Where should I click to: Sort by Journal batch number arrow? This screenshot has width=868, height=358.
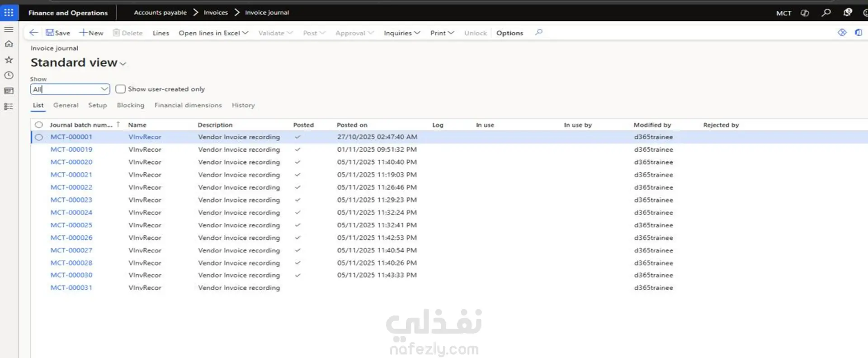pos(118,124)
